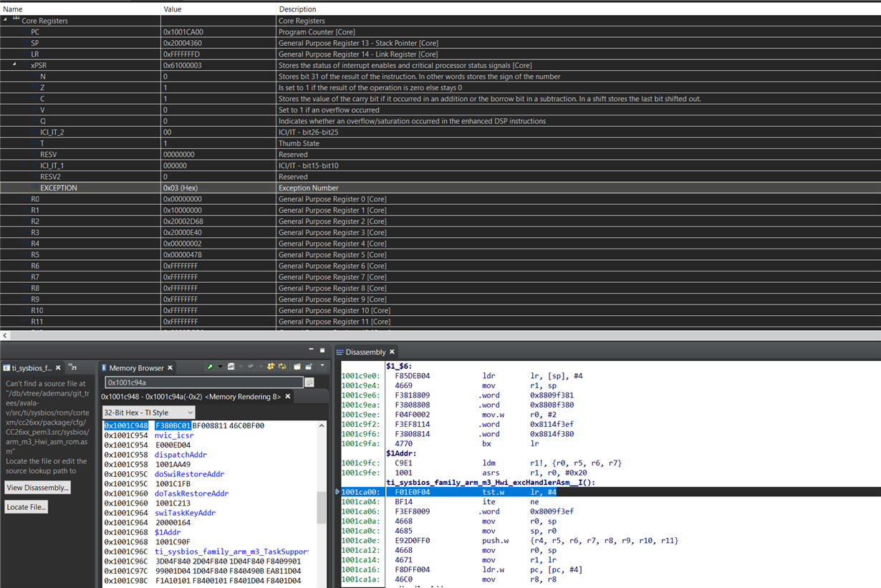Click the Locate File... button

coord(27,507)
